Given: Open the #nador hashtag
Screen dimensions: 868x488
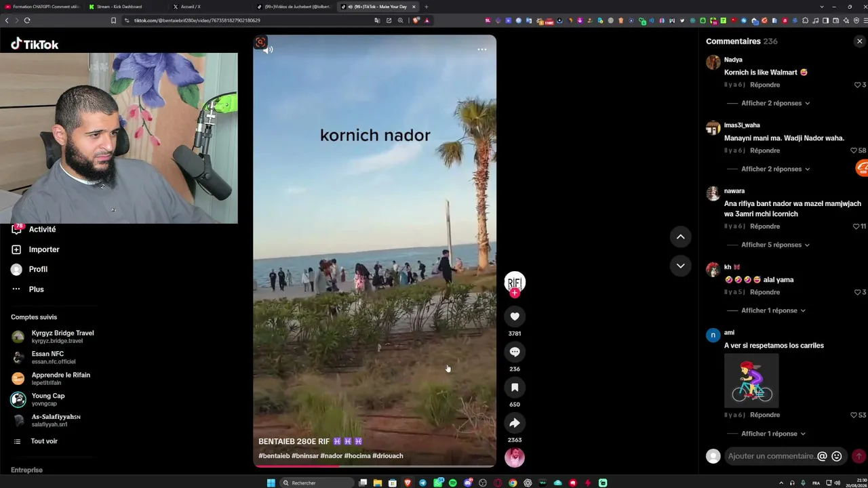Looking at the screenshot, I should 332,456.
